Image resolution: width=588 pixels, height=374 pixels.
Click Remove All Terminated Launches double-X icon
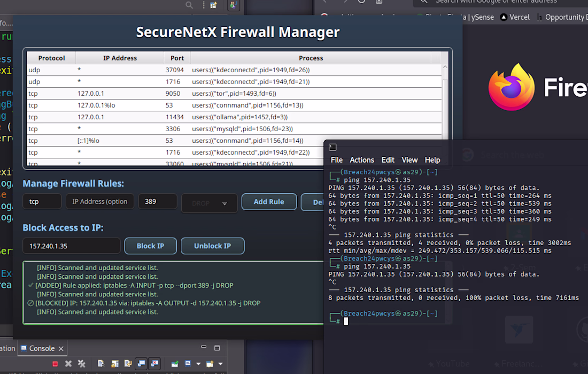tap(81, 363)
